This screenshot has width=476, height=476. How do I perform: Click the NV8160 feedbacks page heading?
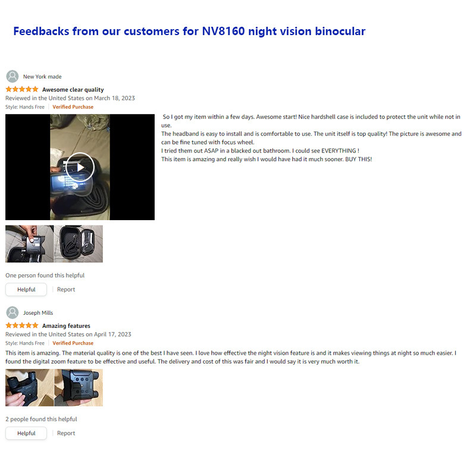[189, 32]
